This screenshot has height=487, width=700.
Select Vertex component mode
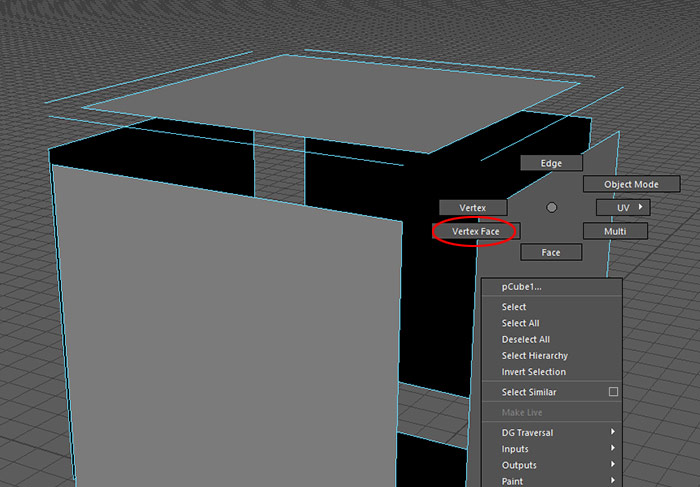[472, 207]
